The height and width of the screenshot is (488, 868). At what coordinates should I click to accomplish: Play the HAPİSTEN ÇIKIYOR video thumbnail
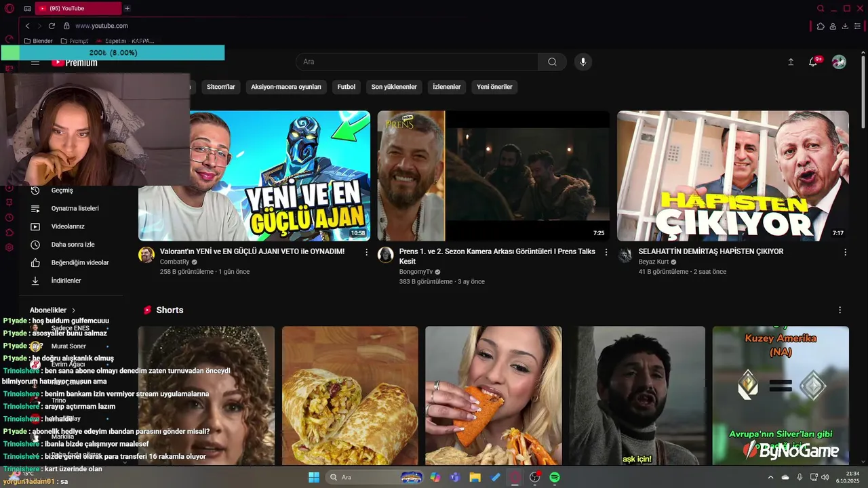[733, 176]
